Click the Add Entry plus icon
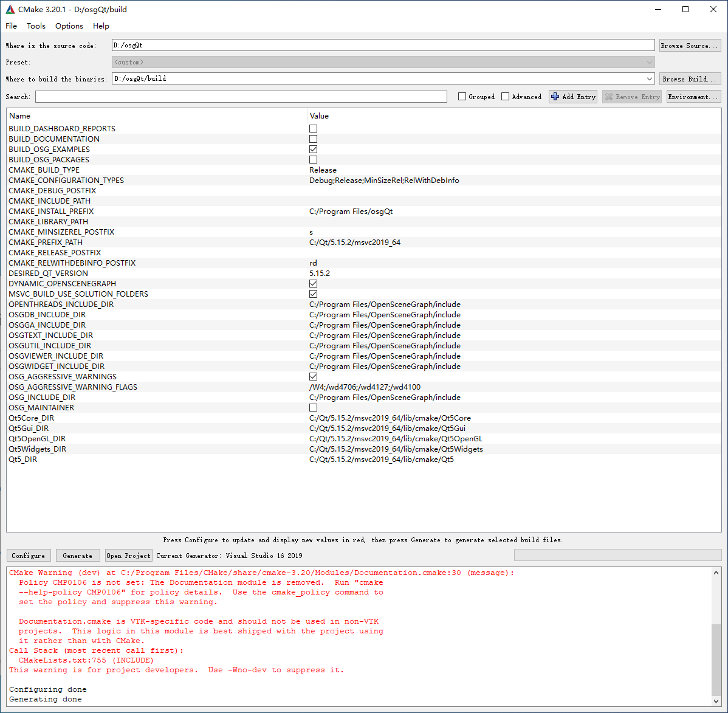This screenshot has width=728, height=713. 555,96
